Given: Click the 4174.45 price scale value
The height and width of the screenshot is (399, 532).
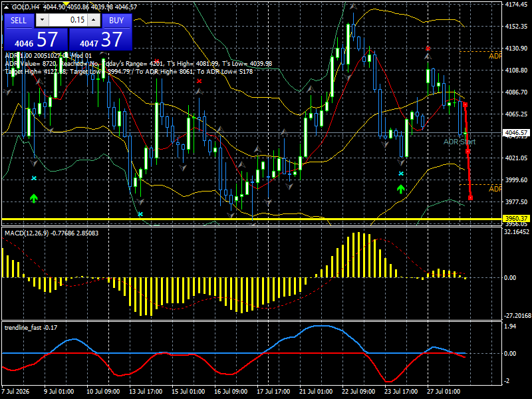Looking at the screenshot, I should 516,5.
